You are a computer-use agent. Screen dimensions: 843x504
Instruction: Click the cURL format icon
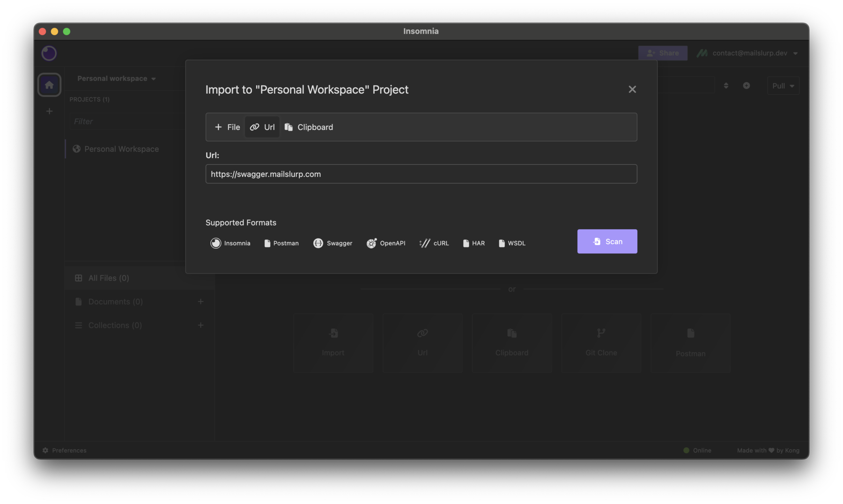click(x=425, y=243)
